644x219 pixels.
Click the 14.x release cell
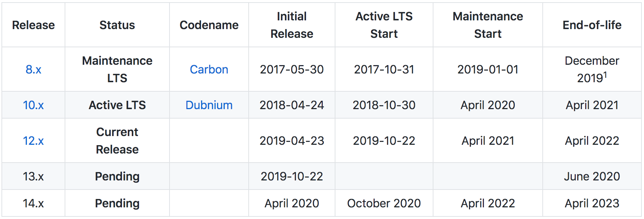pos(33,203)
